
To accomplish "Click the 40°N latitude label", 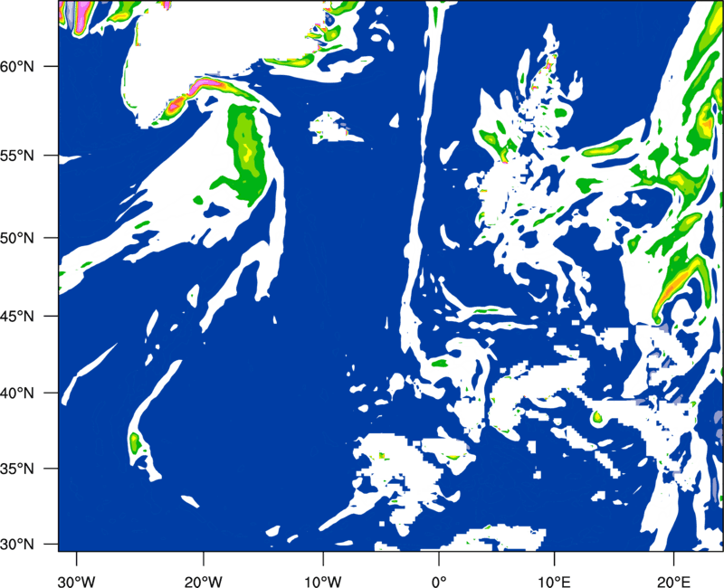I will [x=17, y=394].
